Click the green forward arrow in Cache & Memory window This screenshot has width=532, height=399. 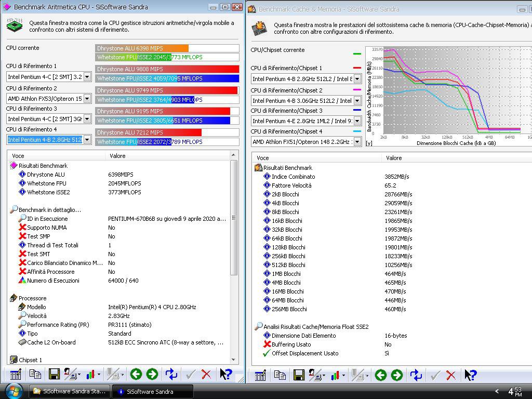397,375
